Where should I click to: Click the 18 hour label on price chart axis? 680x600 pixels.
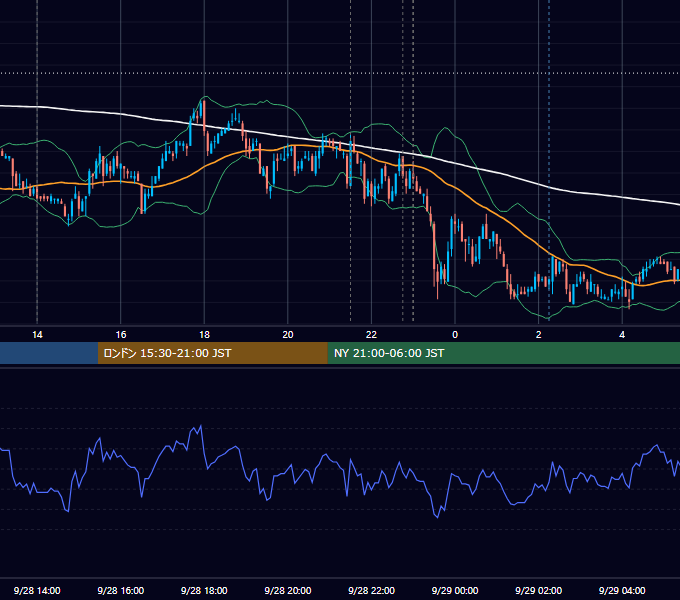[204, 335]
